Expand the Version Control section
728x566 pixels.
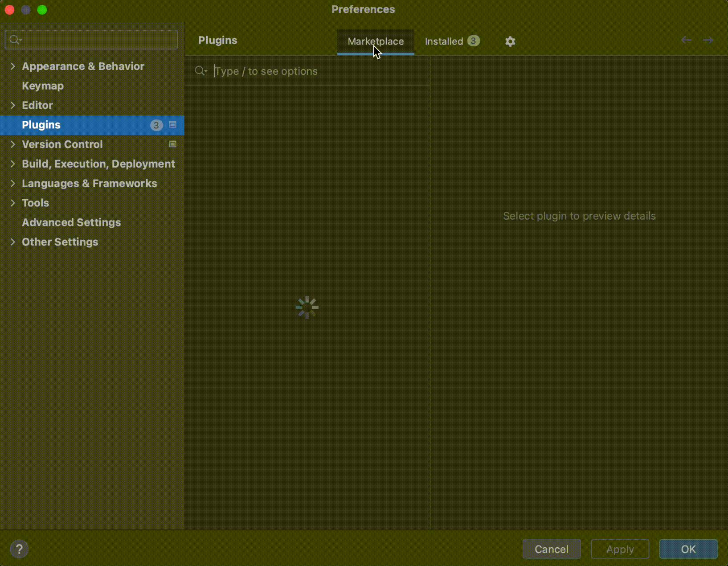[13, 144]
